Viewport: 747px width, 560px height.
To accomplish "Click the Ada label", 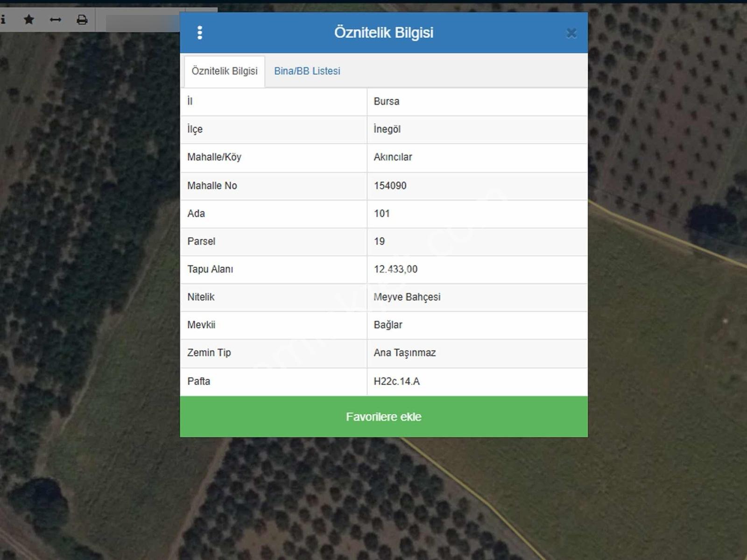I will [x=196, y=214].
